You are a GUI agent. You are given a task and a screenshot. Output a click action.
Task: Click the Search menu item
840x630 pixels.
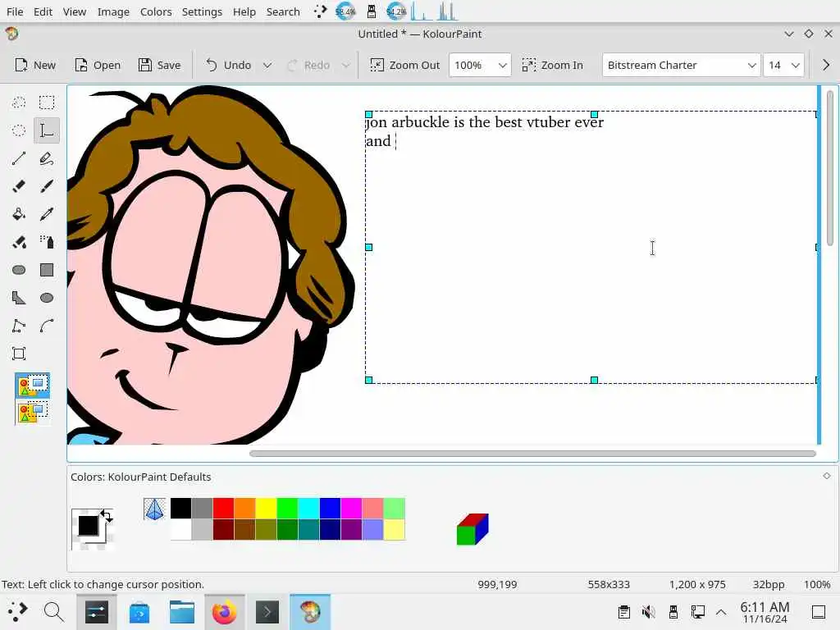283,11
